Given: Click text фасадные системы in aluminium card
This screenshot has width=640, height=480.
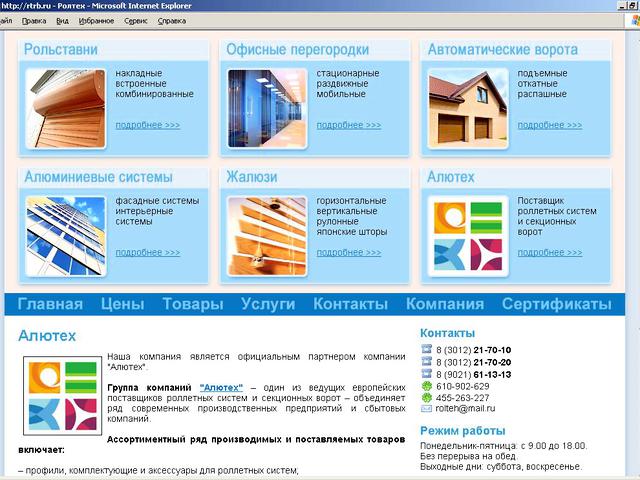Looking at the screenshot, I should [x=157, y=201].
